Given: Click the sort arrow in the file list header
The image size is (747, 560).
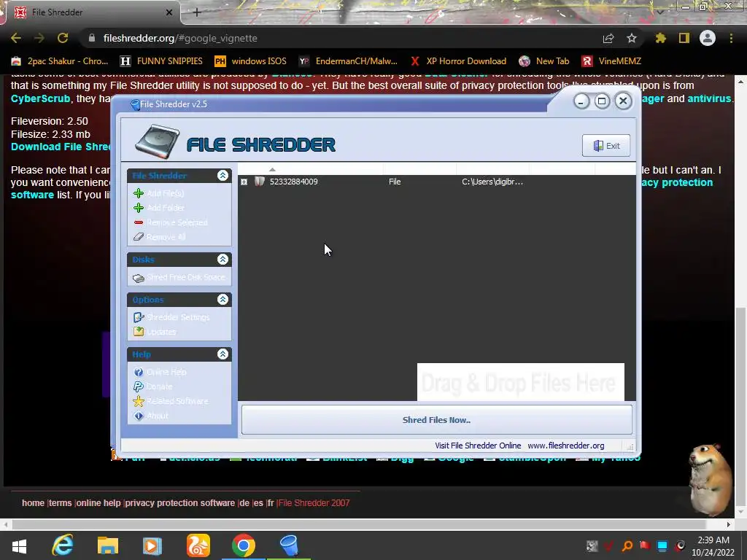Looking at the screenshot, I should (272, 169).
